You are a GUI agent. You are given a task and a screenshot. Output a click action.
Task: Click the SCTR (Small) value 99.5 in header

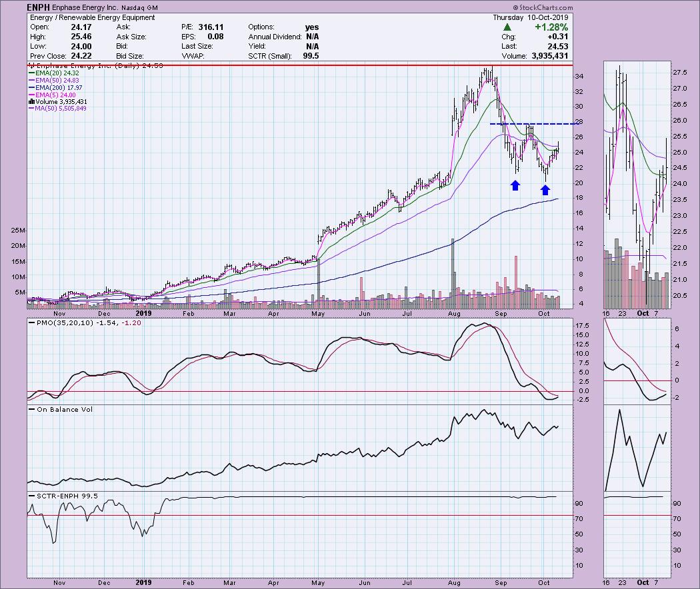(x=311, y=56)
